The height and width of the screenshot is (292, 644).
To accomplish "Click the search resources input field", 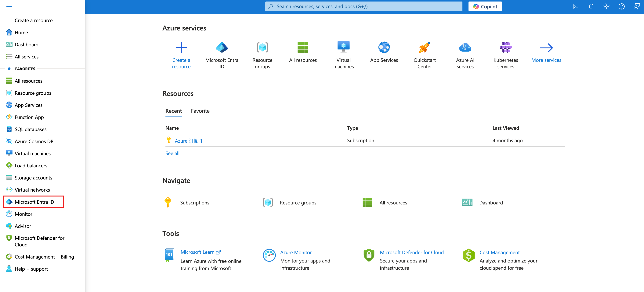I will click(364, 6).
